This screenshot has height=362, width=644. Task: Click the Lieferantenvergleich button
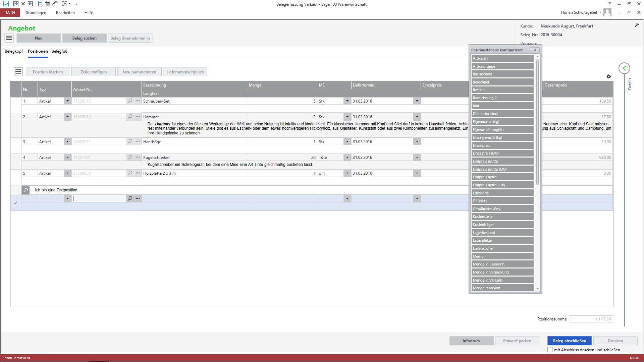(x=185, y=72)
